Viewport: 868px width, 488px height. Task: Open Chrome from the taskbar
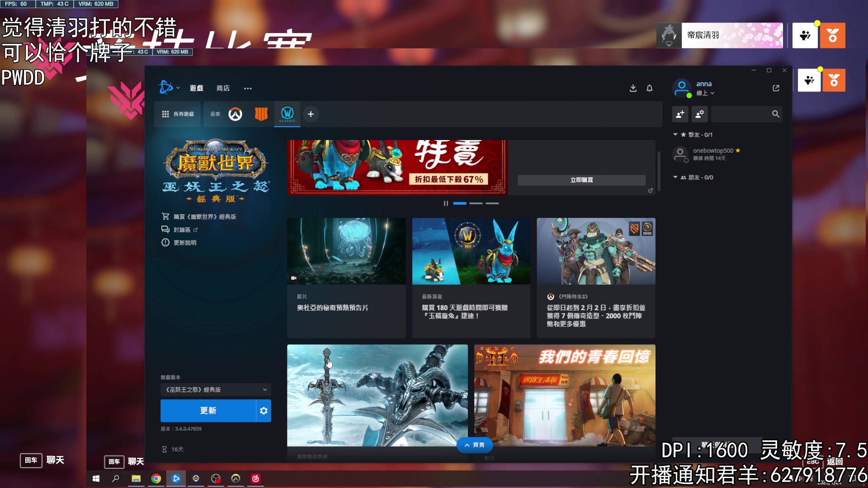click(x=156, y=479)
